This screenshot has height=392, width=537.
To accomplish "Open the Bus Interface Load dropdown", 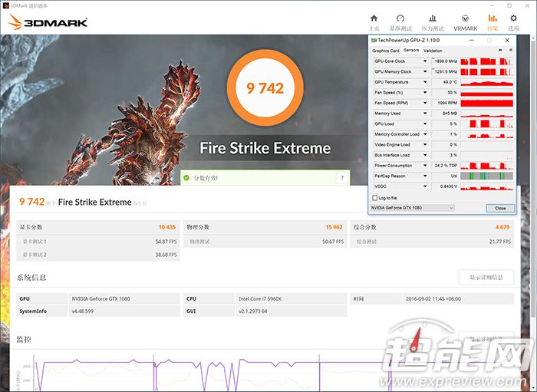I will pos(425,155).
